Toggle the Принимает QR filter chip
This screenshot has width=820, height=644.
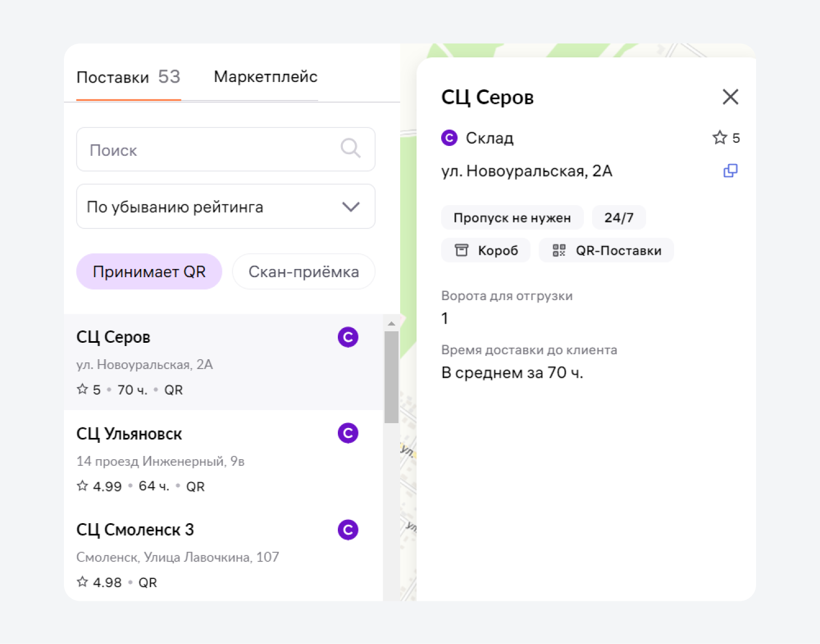(149, 272)
